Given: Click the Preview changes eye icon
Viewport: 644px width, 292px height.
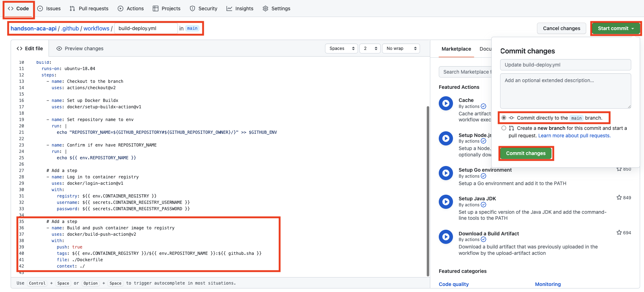Looking at the screenshot, I should pyautogui.click(x=59, y=48).
